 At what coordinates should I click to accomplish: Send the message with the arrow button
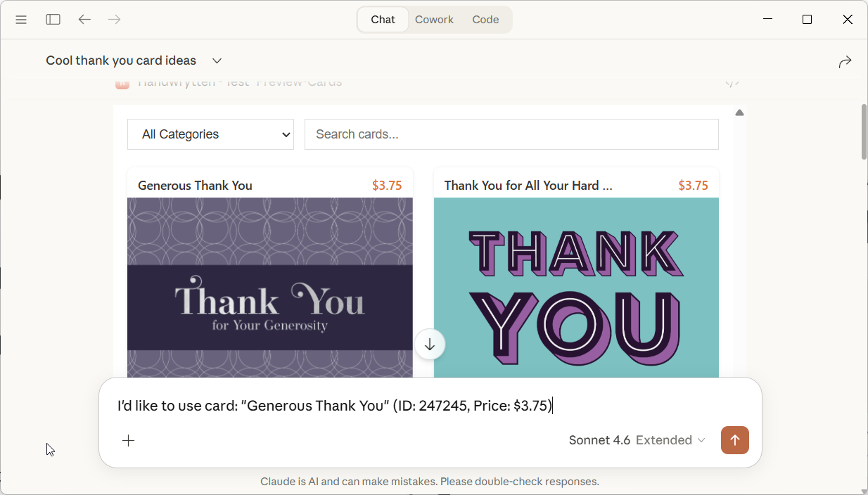(734, 440)
